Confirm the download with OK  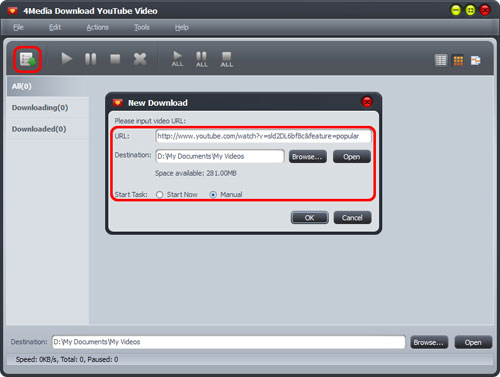[310, 218]
